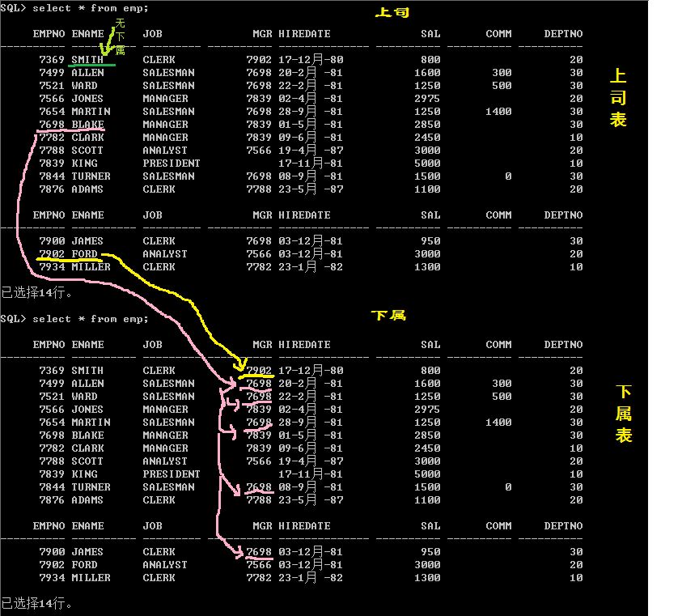Click salary 2850 in the first query output
Viewport: 699px width, 616px height.
click(x=427, y=125)
